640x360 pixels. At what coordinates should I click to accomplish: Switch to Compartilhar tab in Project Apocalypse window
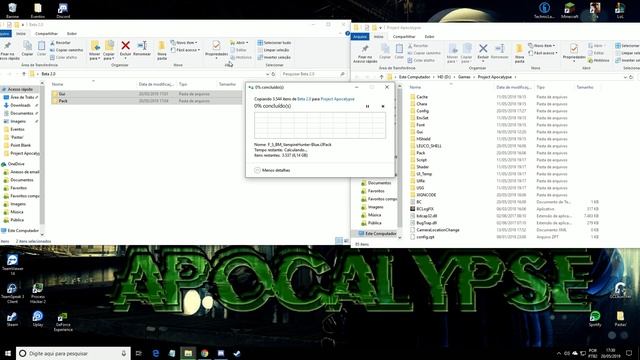click(x=404, y=37)
